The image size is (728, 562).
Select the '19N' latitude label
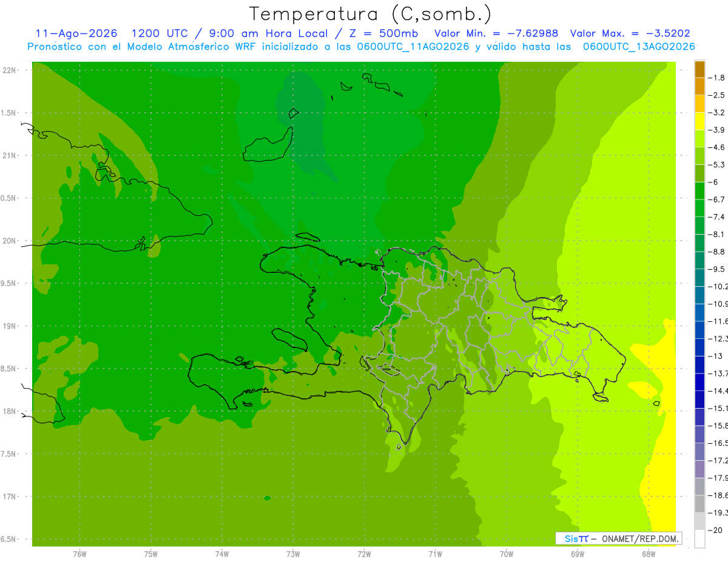(8, 326)
